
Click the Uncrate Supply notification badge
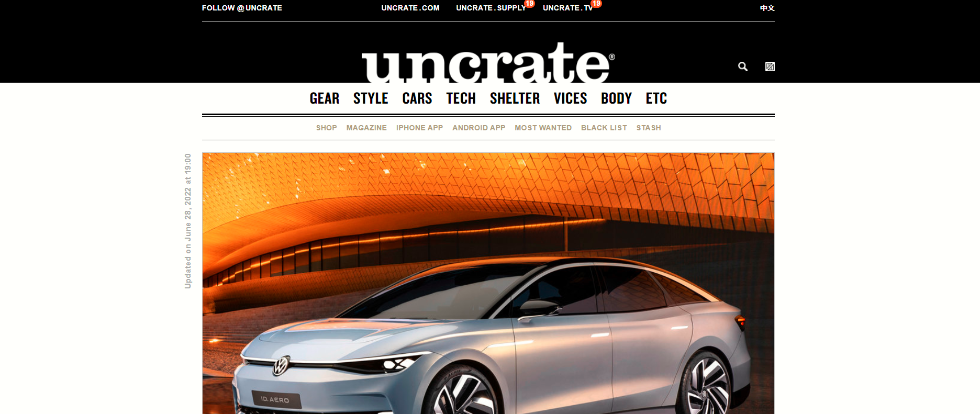(530, 4)
